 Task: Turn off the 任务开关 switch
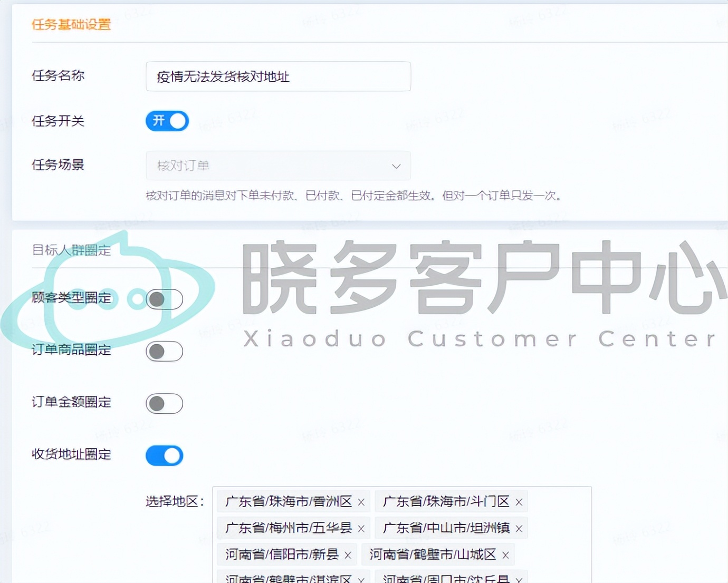tap(167, 121)
